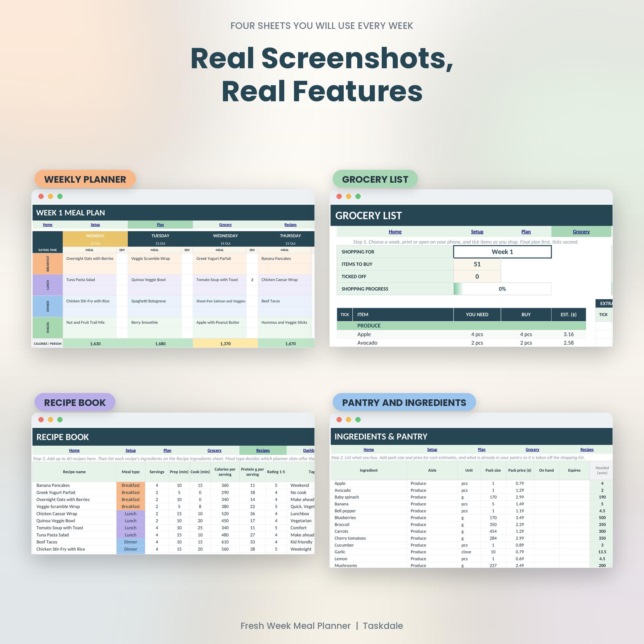Screen dimensions: 644x644
Task: Click the Monday 12 Oct column header
Action: point(95,239)
